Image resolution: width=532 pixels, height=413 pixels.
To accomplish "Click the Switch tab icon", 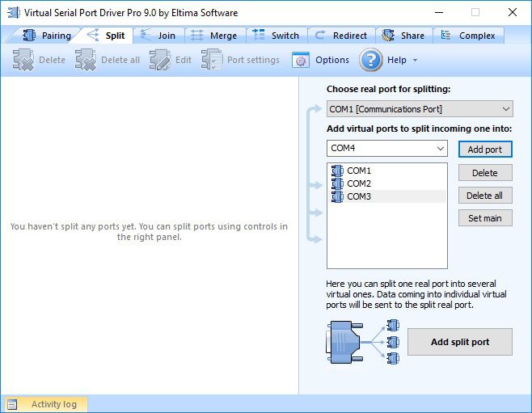I will pyautogui.click(x=259, y=35).
